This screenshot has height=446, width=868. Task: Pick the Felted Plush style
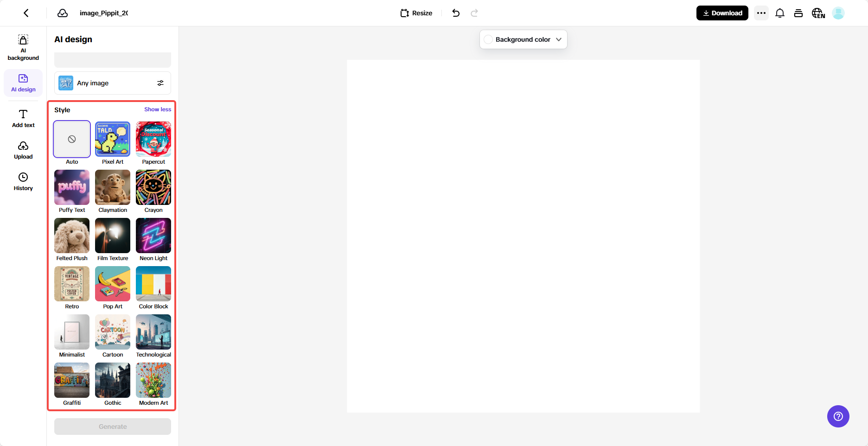pos(72,236)
